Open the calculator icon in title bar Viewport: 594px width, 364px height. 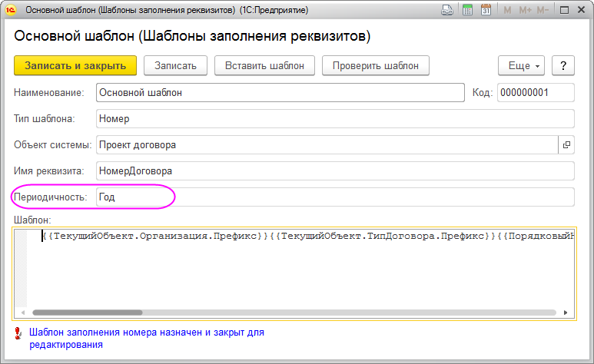pos(467,11)
